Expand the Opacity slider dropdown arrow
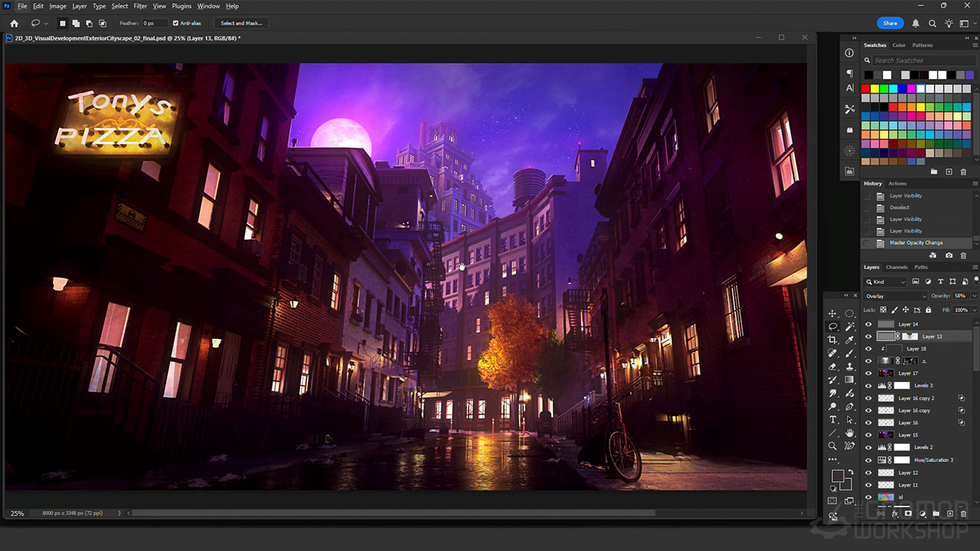The height and width of the screenshot is (551, 980). point(974,296)
